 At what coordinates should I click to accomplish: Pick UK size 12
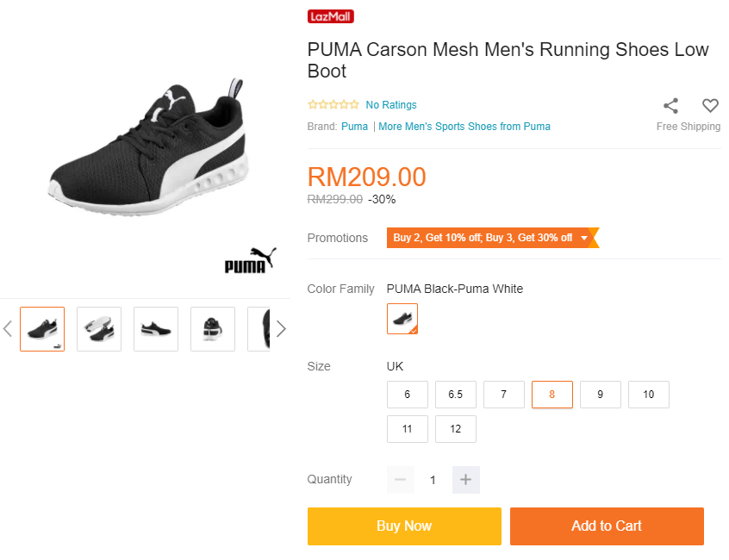point(456,429)
